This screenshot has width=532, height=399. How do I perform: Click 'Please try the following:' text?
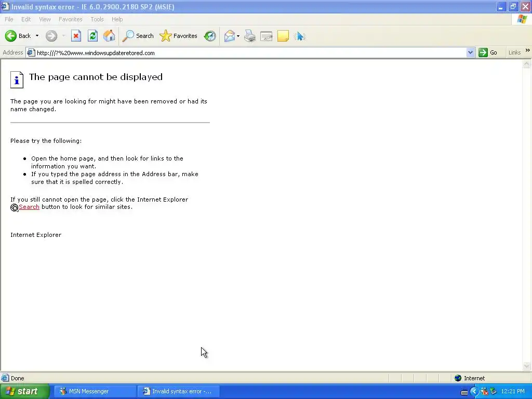pos(46,141)
